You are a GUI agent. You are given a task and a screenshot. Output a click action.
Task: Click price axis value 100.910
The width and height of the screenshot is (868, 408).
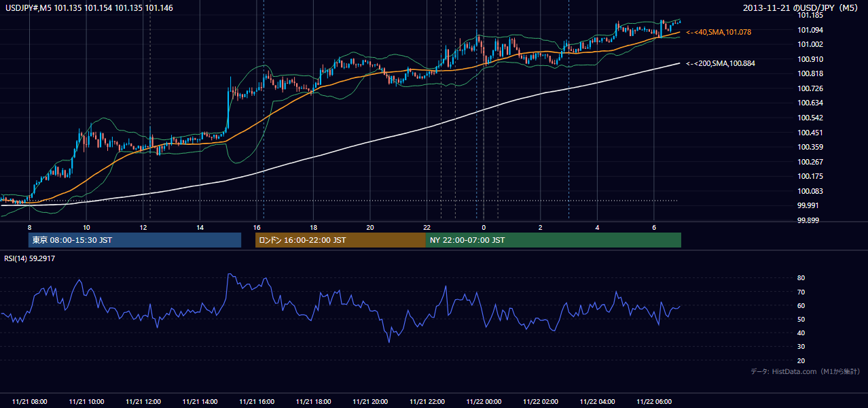pos(811,59)
